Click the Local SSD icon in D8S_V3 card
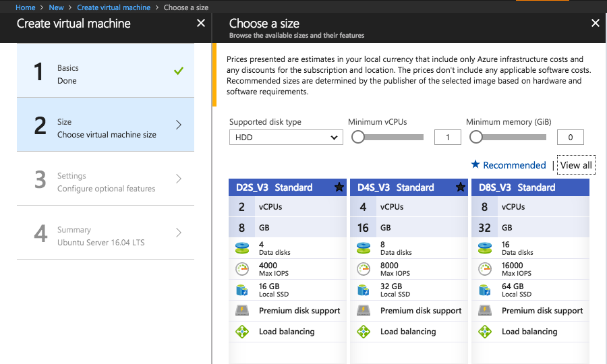607x364 pixels. (x=485, y=290)
